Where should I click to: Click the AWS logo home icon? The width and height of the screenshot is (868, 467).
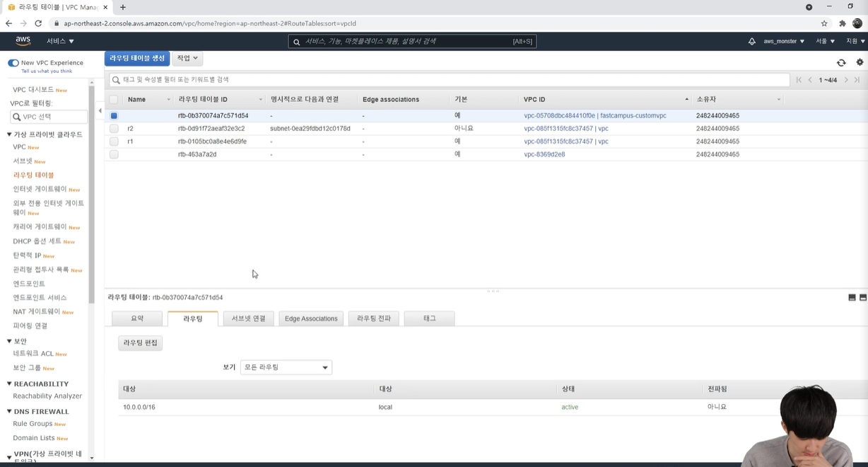pyautogui.click(x=23, y=41)
